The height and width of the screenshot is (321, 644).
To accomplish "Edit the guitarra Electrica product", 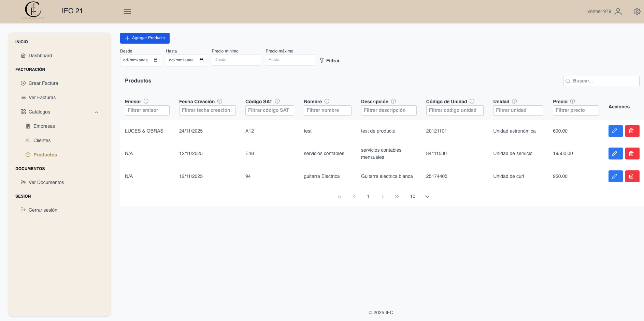I will point(615,176).
